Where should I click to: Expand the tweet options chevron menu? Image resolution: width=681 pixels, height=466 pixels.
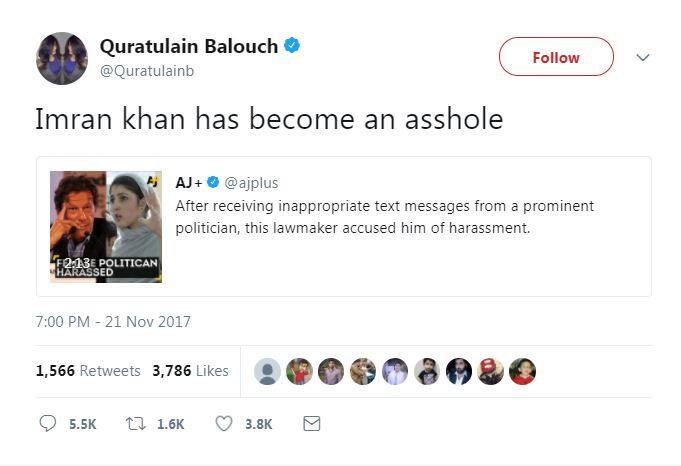coord(643,58)
